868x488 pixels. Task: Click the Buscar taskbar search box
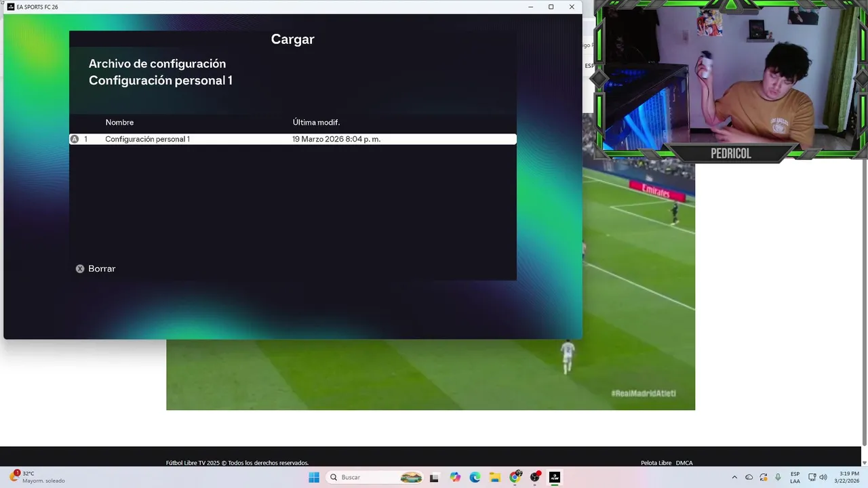[375, 477]
